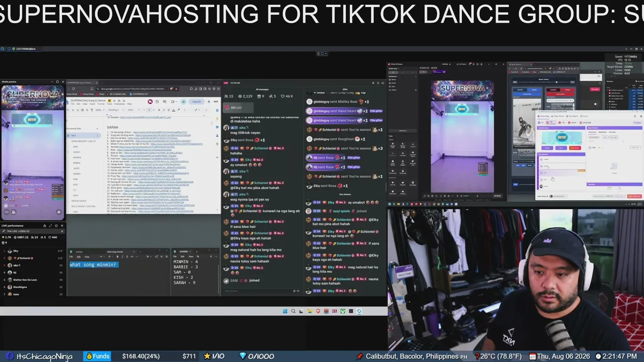Open the Heading 2 style dropdown
The image size is (644, 362).
coord(116,110)
